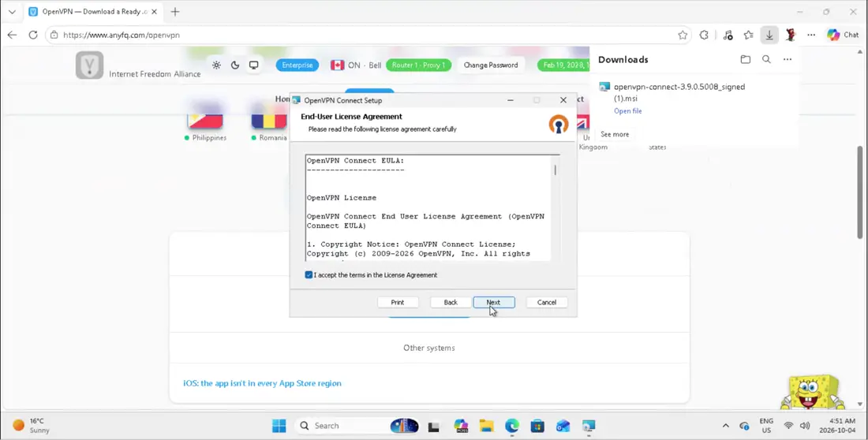Open the Windows Start menu

279,426
